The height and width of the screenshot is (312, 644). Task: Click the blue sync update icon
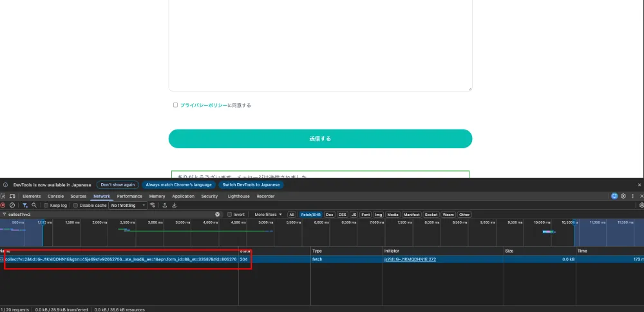pos(614,196)
